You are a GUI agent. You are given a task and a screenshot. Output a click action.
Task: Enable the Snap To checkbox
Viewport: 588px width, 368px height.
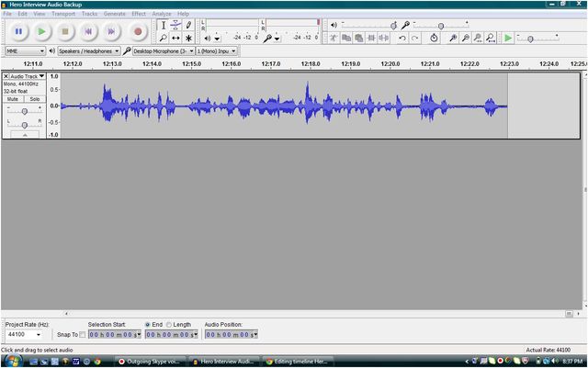coord(82,335)
